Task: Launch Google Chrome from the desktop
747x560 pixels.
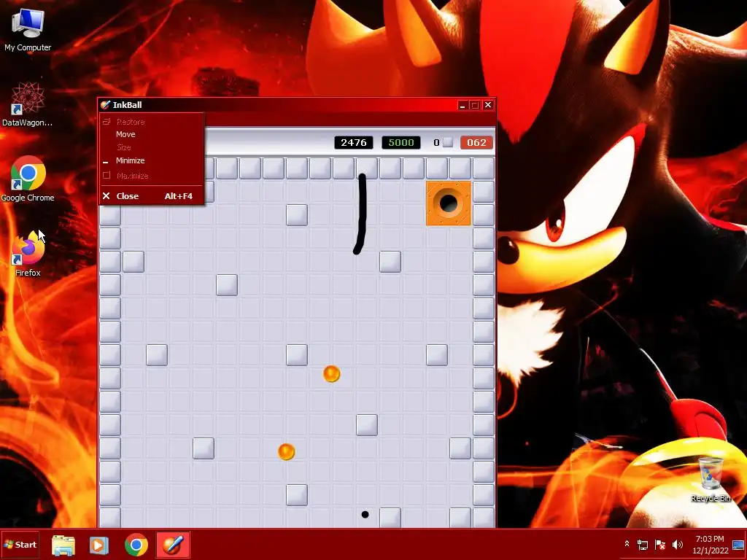Action: [28, 179]
